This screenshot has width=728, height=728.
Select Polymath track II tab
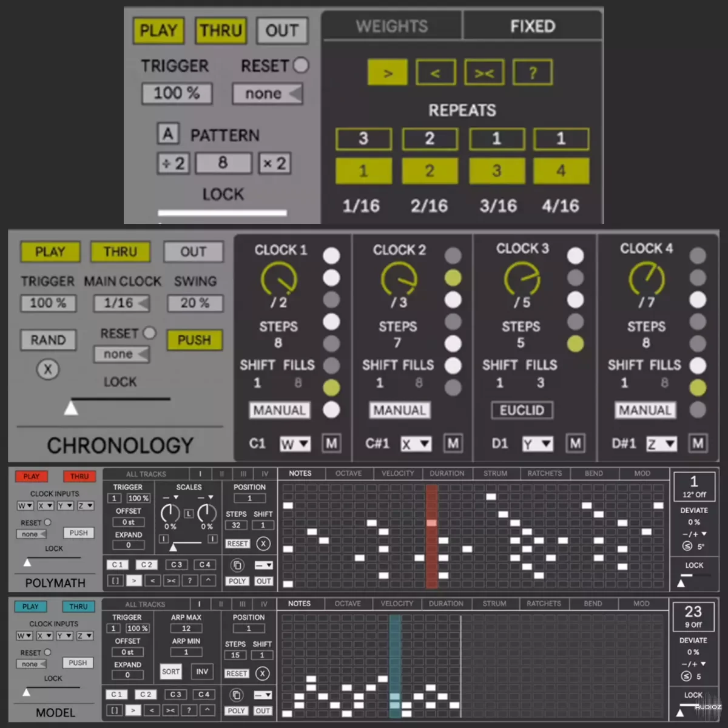[222, 474]
